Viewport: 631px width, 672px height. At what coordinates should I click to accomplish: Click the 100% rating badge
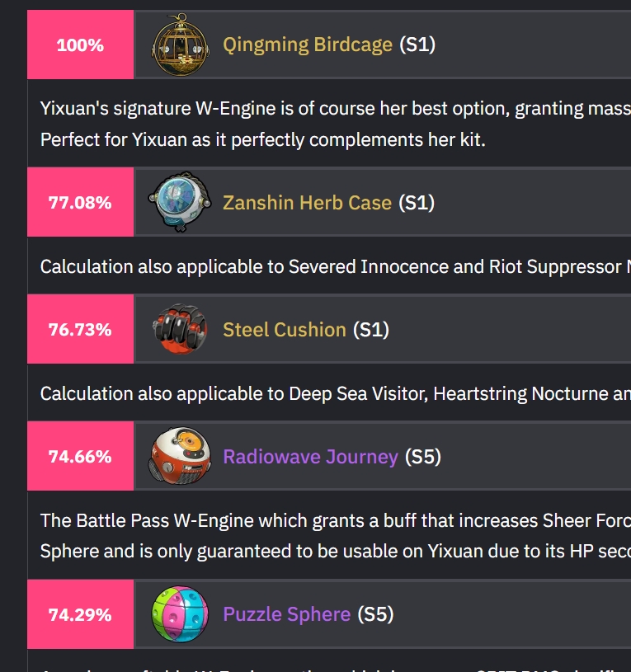pos(80,45)
